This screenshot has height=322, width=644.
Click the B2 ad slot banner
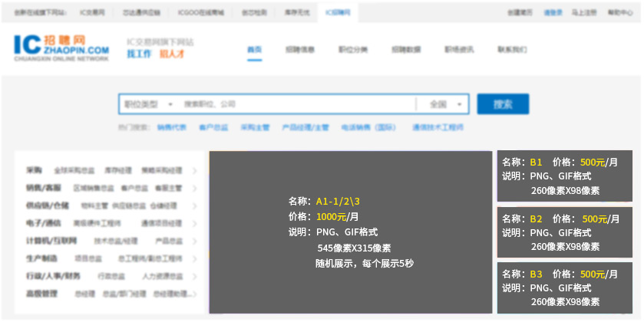[565, 232]
